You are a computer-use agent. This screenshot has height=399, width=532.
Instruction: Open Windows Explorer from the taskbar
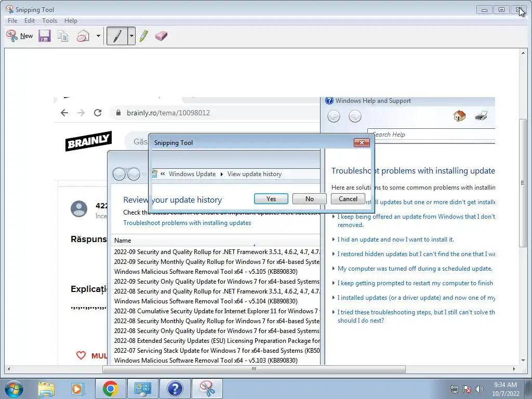coord(46,389)
